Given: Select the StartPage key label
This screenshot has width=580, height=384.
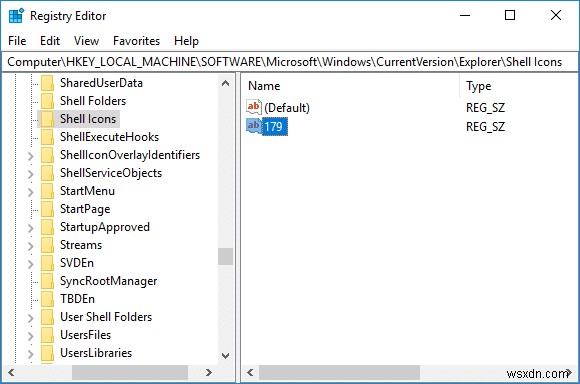Looking at the screenshot, I should [85, 209].
